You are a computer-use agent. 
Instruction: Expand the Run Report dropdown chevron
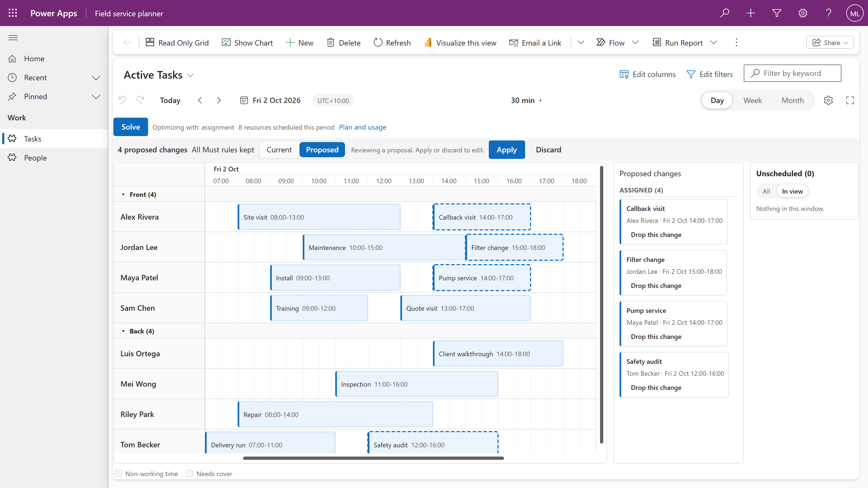point(714,43)
